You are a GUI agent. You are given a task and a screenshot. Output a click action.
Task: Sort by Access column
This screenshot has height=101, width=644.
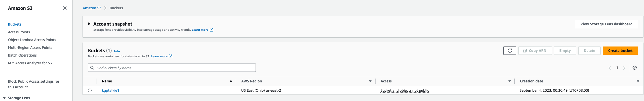[x=510, y=81]
